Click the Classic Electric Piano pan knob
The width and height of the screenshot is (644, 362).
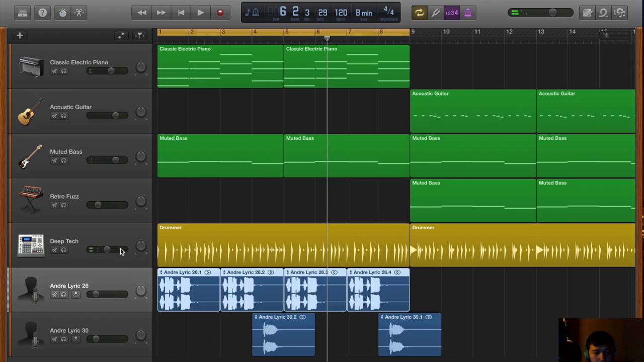(x=141, y=67)
